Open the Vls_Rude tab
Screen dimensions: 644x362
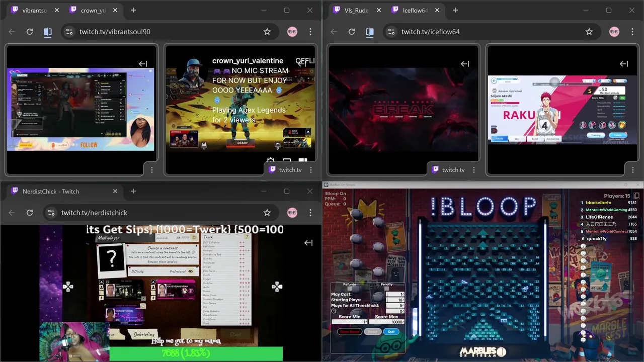(x=356, y=11)
